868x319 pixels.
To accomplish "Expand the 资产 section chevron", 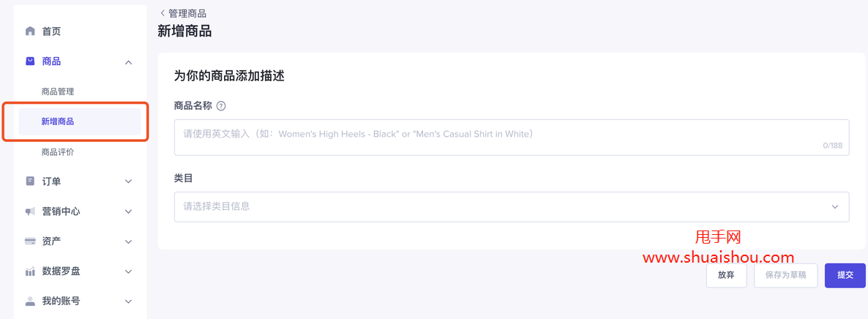I will tap(129, 241).
